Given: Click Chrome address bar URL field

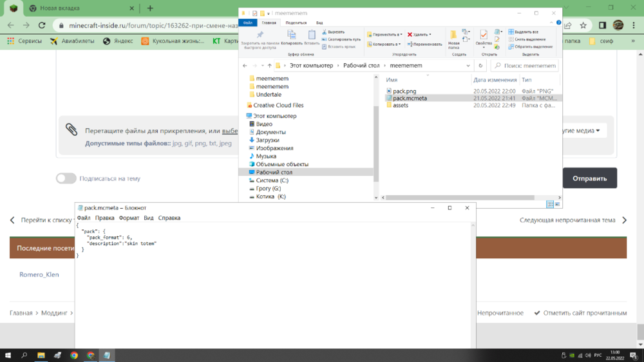Looking at the screenshot, I should click(153, 26).
